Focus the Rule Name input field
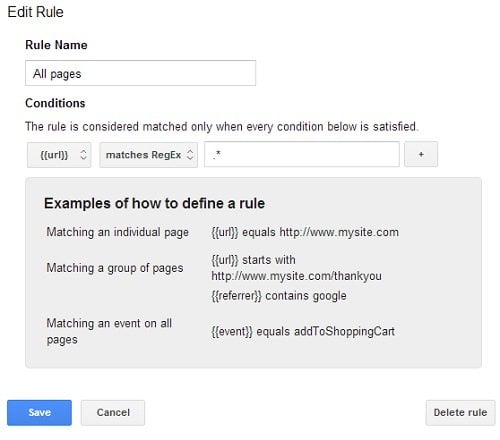500x440 pixels. 140,73
